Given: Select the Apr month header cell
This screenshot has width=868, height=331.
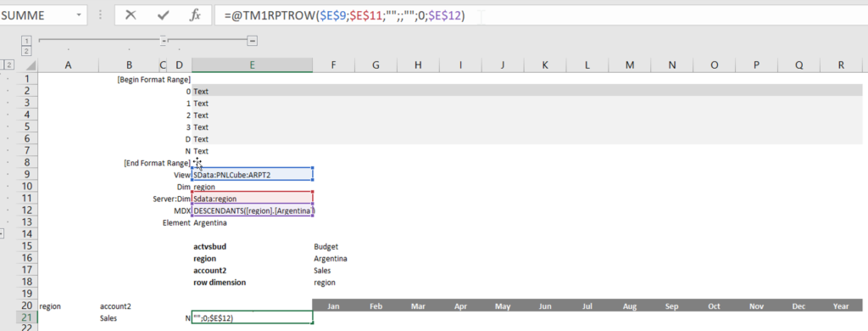Looking at the screenshot, I should (460, 306).
